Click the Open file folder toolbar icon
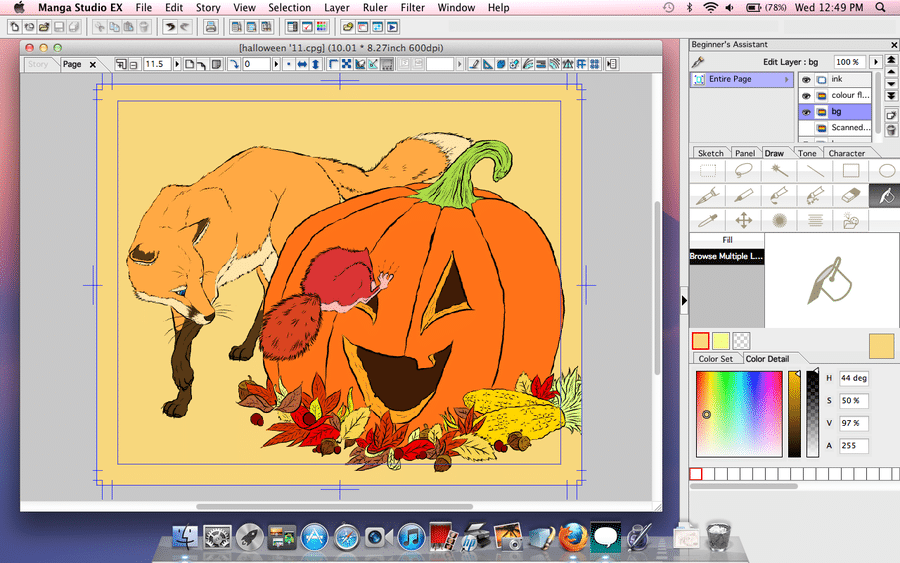This screenshot has width=900, height=563. 44,27
